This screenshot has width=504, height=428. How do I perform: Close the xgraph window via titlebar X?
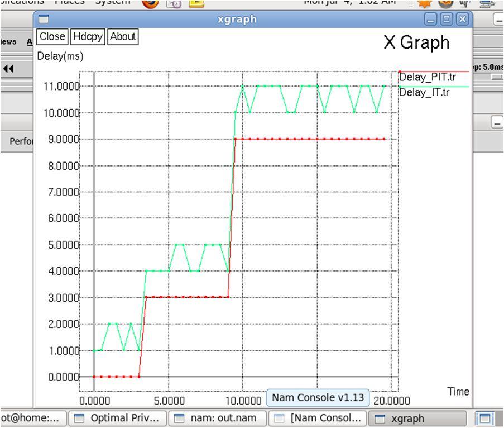[x=462, y=20]
